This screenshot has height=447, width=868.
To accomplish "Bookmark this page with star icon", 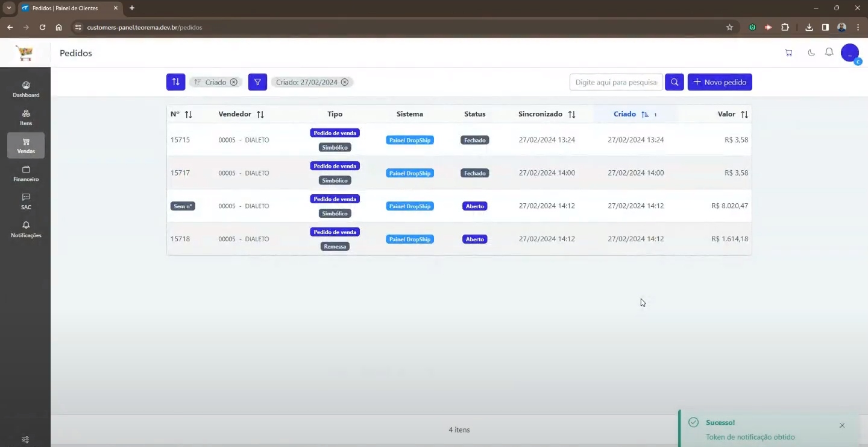I will click(x=729, y=27).
